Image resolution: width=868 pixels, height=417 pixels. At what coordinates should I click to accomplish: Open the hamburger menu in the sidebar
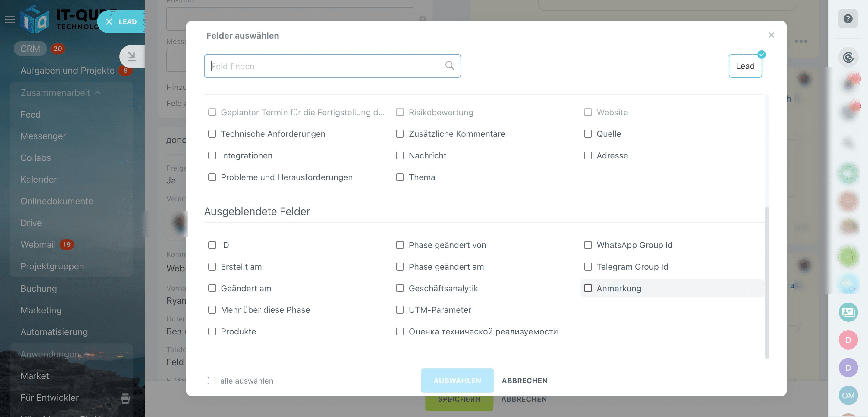pyautogui.click(x=10, y=19)
